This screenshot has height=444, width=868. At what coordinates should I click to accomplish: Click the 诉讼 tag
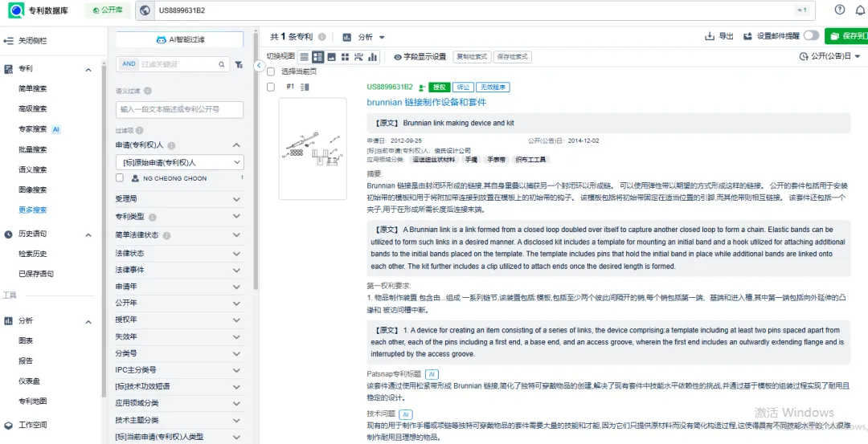point(463,88)
